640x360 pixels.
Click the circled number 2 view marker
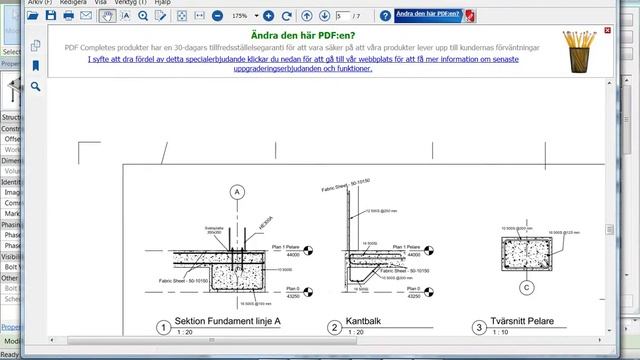pyautogui.click(x=335, y=327)
